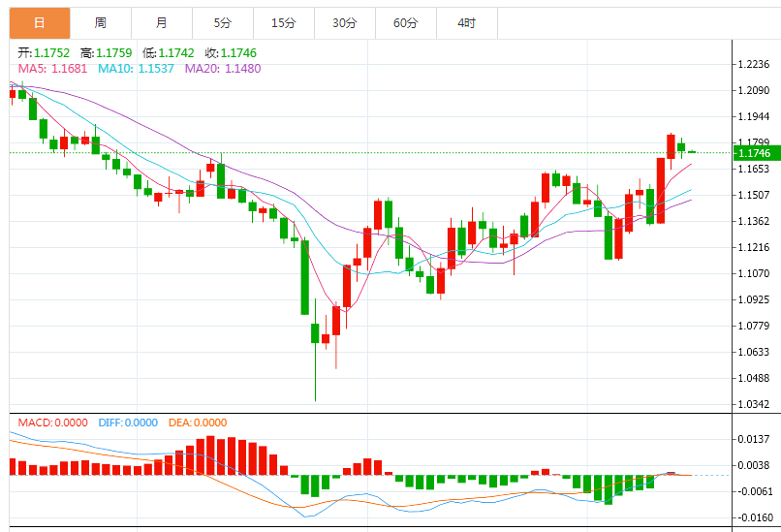Click the 1.1070 price axis label
Screen dimensions: 781x532
[754, 273]
